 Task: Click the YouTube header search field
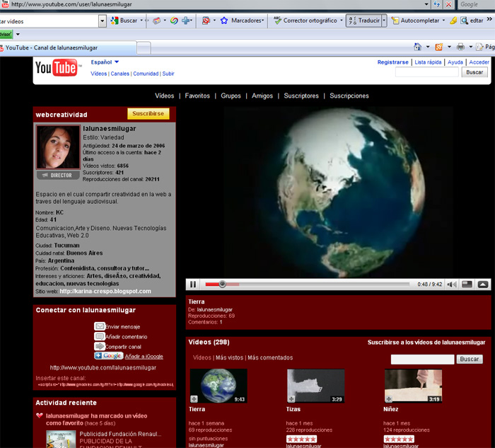(427, 72)
